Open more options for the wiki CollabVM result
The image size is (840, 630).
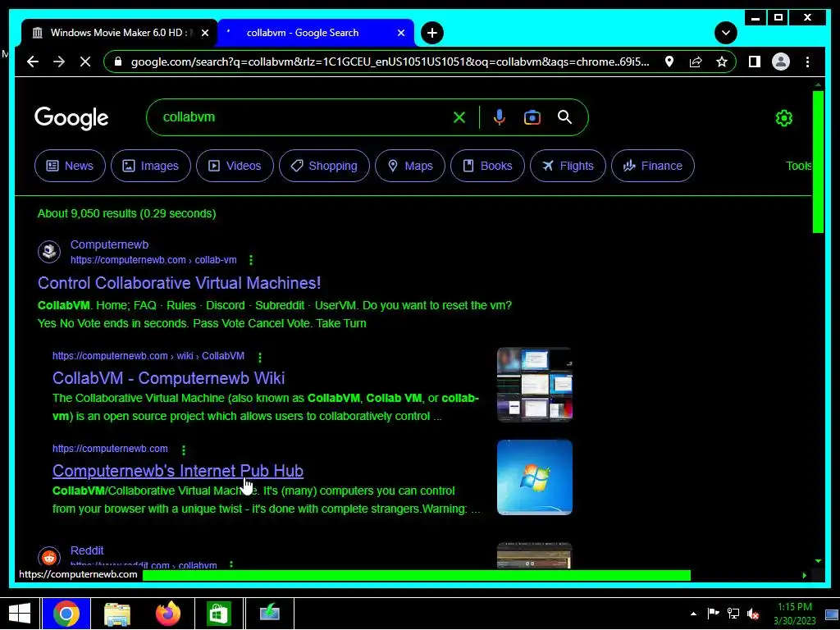[x=260, y=357]
